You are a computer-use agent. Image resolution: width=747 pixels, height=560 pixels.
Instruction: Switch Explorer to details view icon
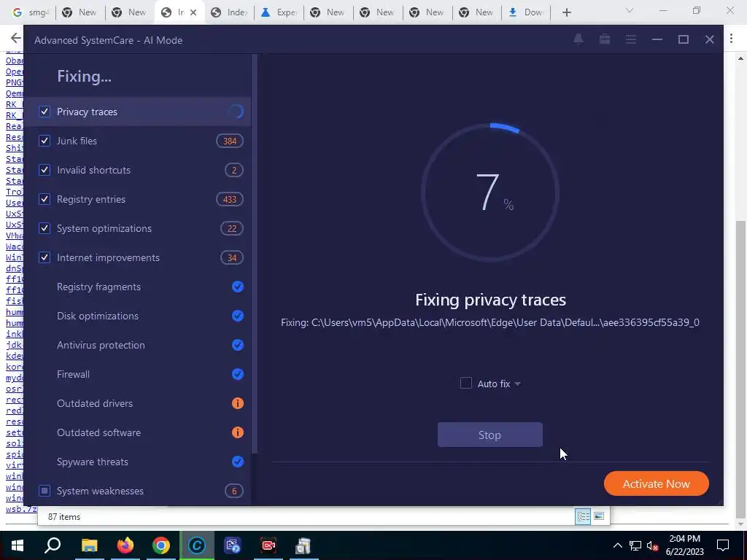(583, 516)
